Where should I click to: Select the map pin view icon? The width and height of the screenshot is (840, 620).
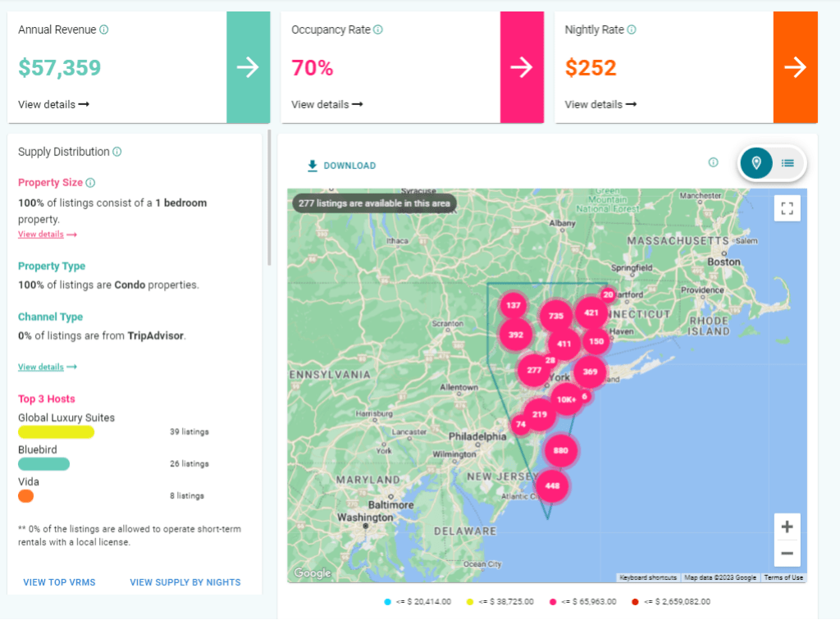[756, 163]
